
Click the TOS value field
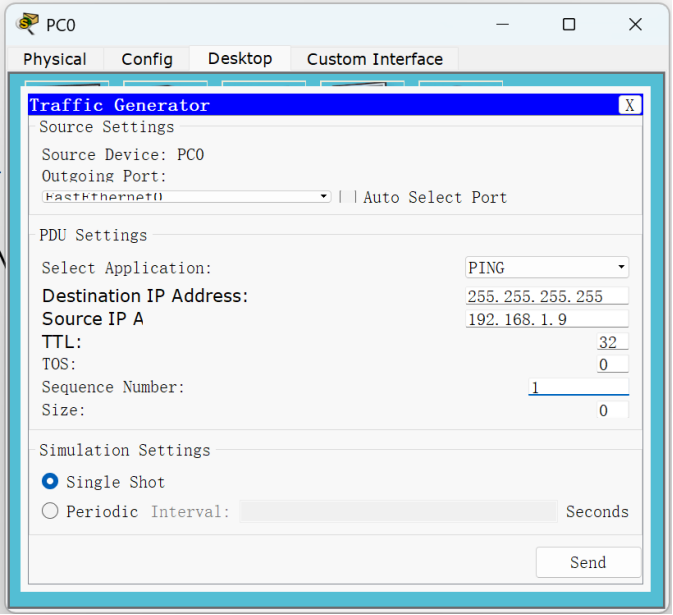click(612, 364)
